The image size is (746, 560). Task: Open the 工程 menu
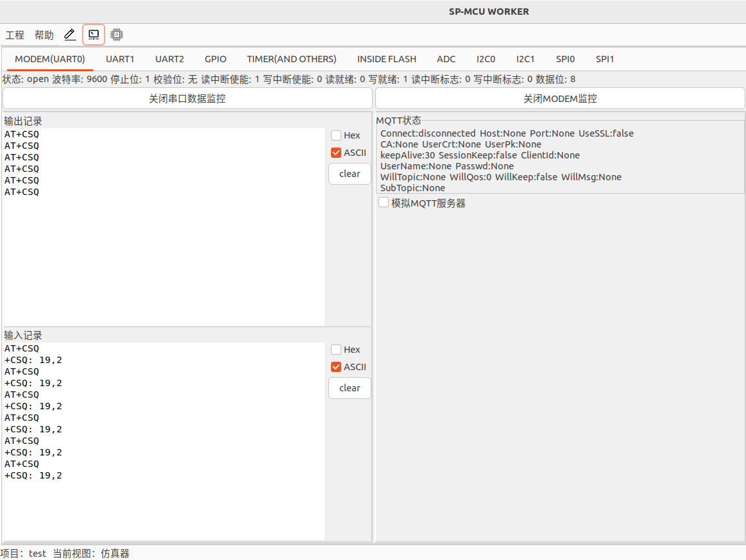point(15,35)
